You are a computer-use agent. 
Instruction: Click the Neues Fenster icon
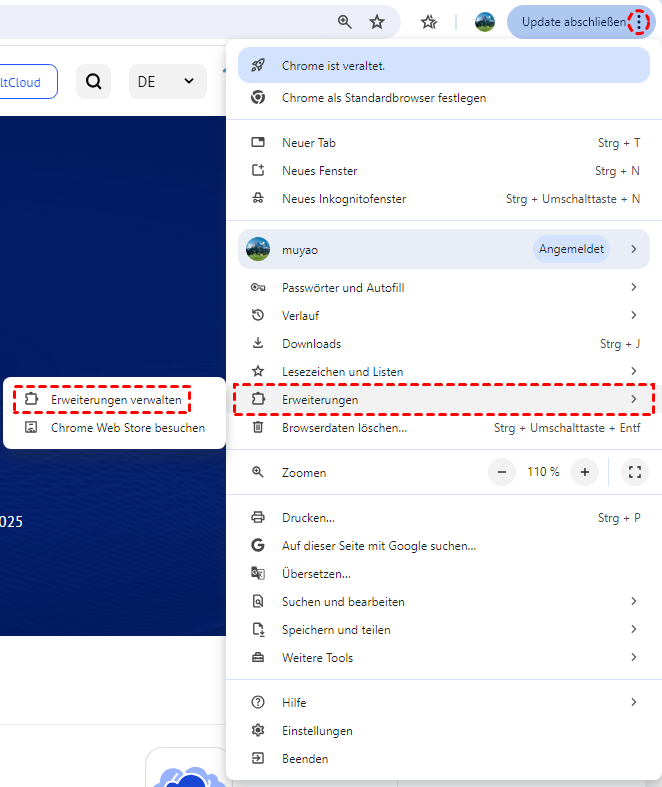[x=258, y=170]
